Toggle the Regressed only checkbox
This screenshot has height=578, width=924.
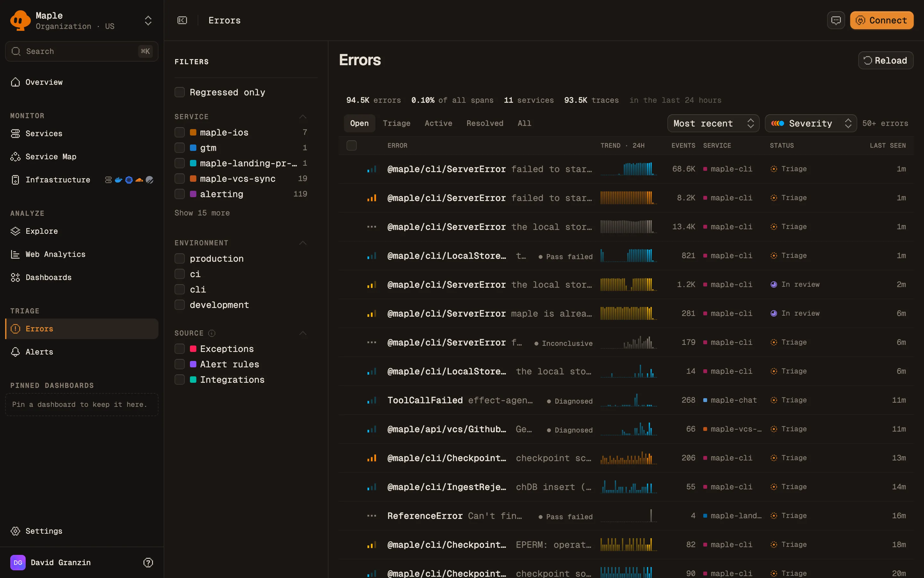coord(179,92)
